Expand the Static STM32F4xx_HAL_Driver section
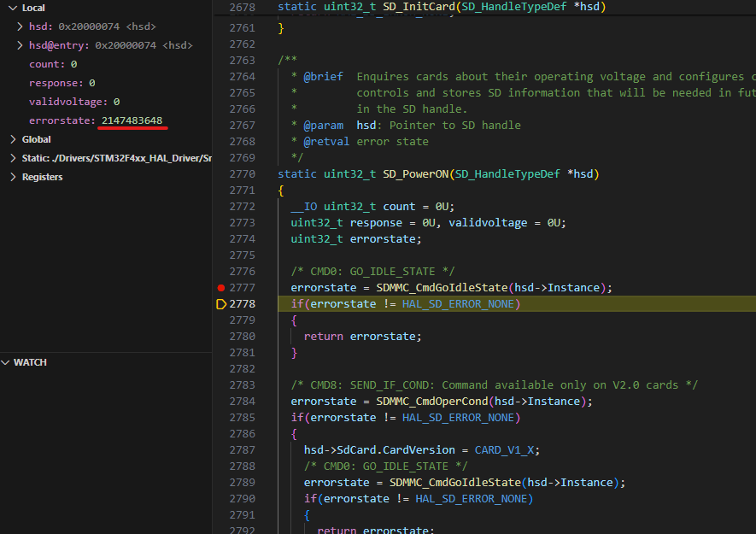 pos(13,158)
